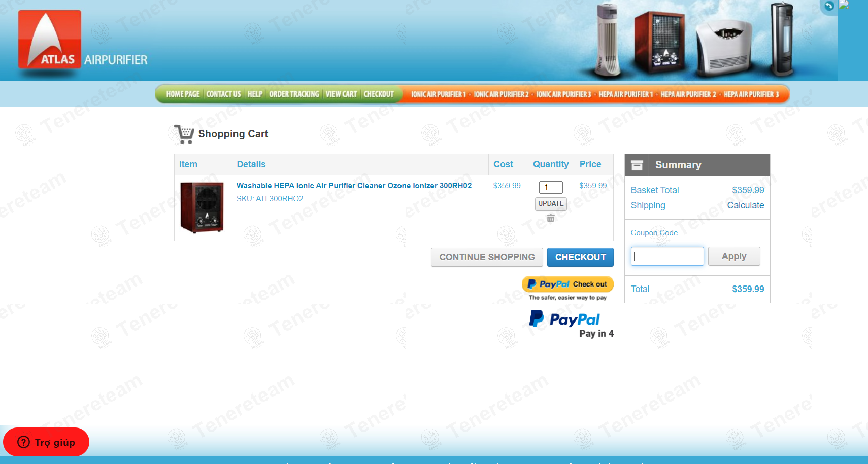Screen dimensions: 868x464
Task: Click the product thumbnail image in cart
Action: tap(202, 207)
